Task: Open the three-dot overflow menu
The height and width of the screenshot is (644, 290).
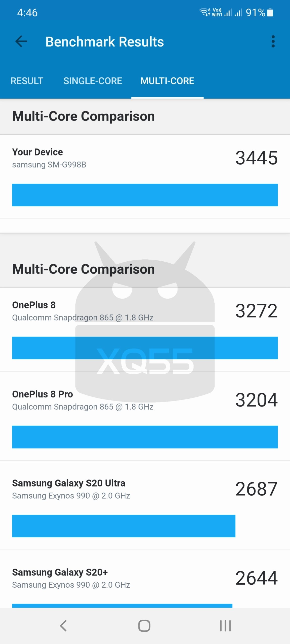Action: [x=273, y=42]
